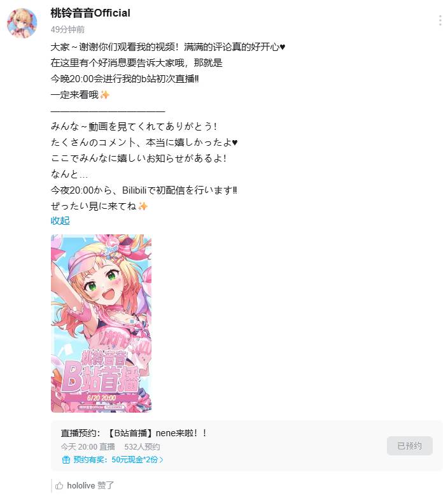Click the 532人预约 count

click(142, 447)
